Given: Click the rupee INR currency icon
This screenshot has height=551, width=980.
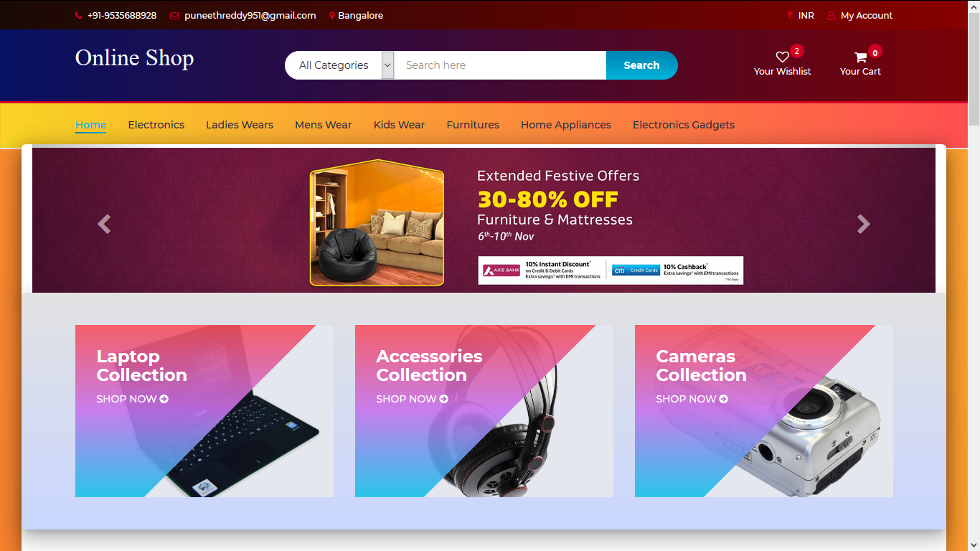Looking at the screenshot, I should tap(790, 15).
